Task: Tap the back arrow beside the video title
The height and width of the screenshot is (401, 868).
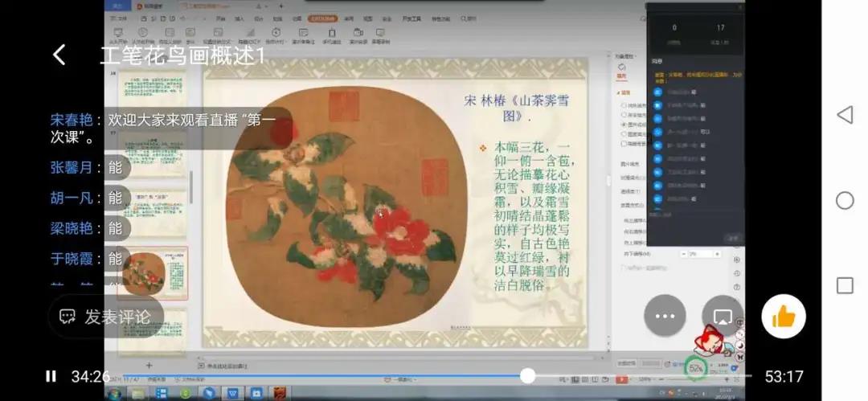Action: click(59, 55)
